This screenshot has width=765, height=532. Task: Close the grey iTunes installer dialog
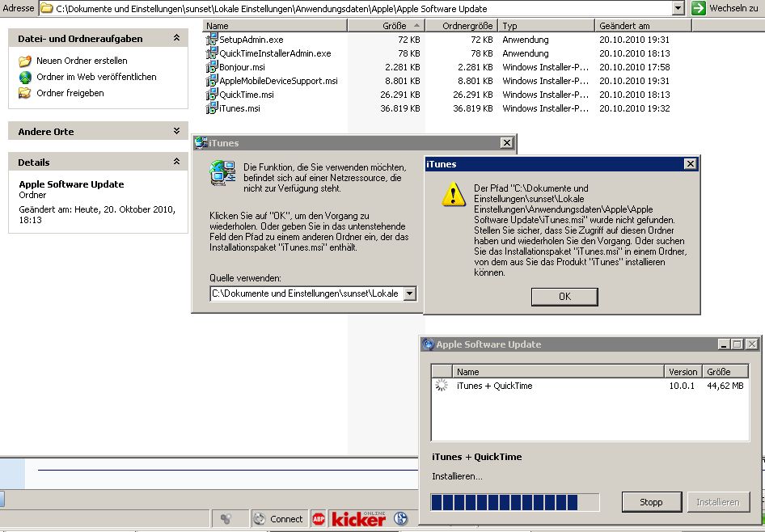point(506,142)
